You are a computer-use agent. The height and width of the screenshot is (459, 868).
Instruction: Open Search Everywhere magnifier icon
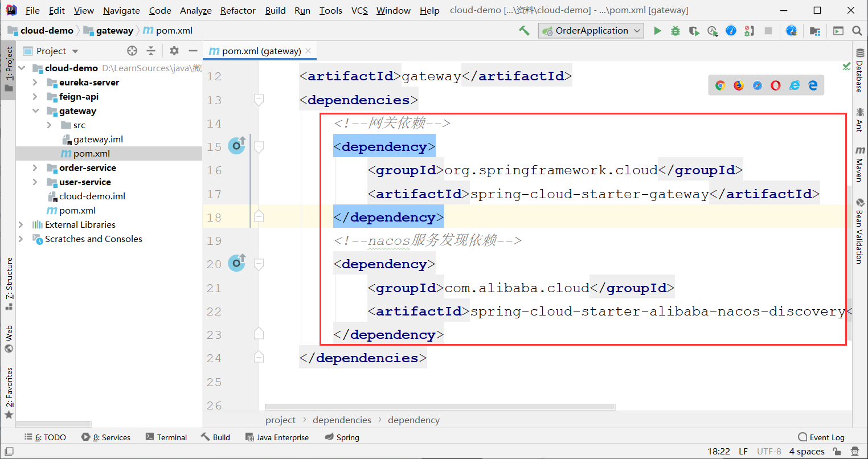tap(857, 31)
